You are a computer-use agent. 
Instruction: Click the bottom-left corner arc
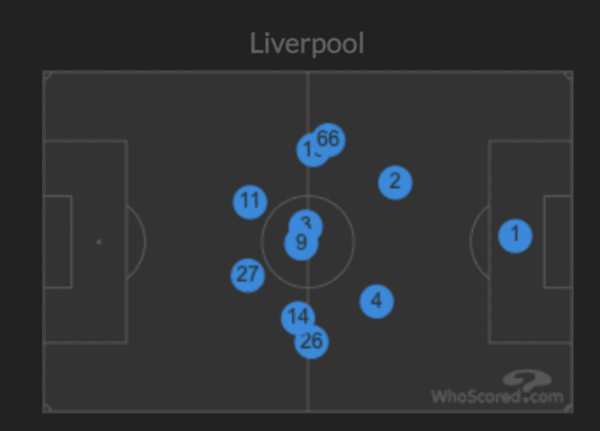[47, 408]
